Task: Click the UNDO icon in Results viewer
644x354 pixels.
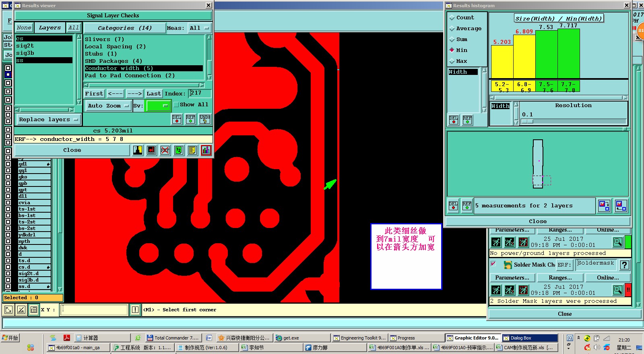Action: 205,119
